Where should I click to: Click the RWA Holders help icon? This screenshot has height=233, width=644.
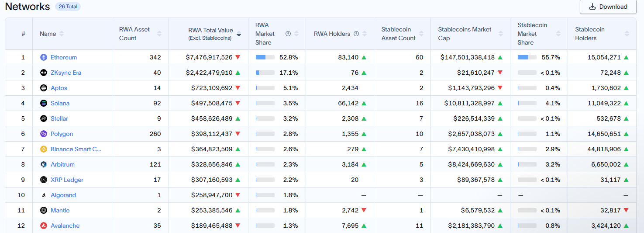click(356, 34)
